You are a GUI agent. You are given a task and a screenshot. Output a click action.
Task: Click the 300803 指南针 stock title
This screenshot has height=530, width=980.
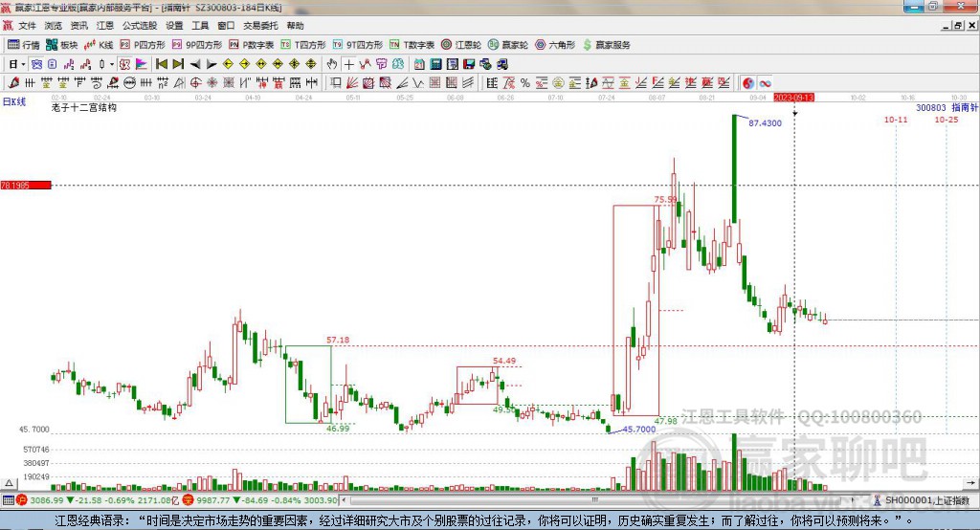click(x=947, y=107)
